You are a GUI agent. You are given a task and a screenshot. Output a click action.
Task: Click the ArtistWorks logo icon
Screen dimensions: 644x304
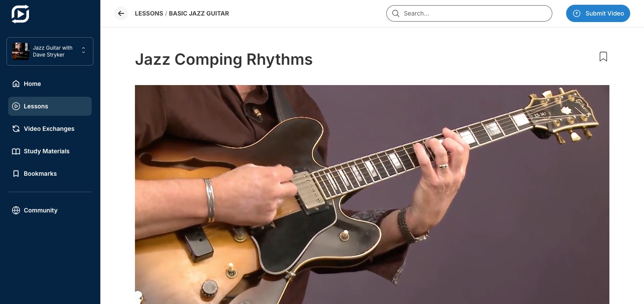coord(20,14)
